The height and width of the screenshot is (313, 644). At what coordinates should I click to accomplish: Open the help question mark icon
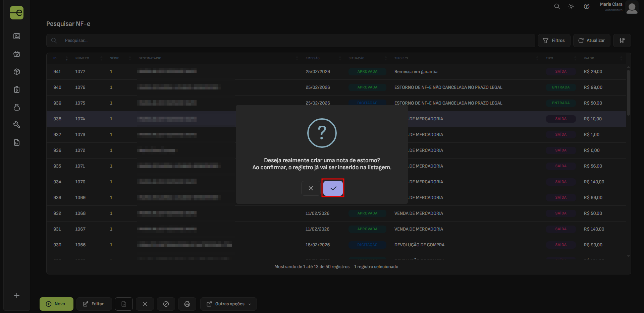click(x=586, y=7)
